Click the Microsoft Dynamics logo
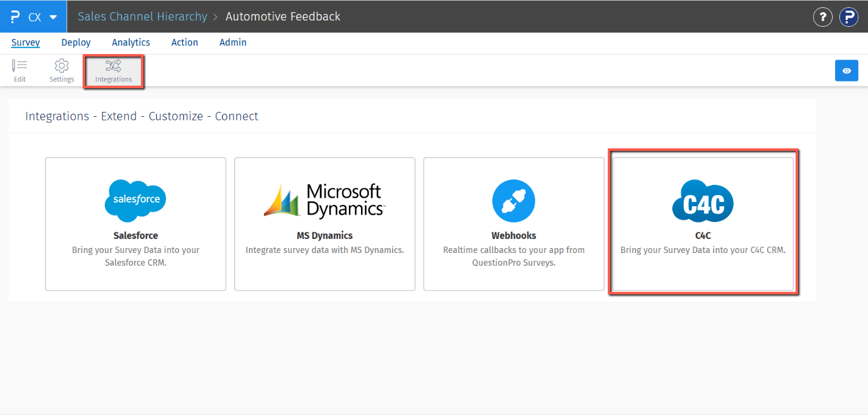Viewport: 868px width, 416px height. click(325, 200)
